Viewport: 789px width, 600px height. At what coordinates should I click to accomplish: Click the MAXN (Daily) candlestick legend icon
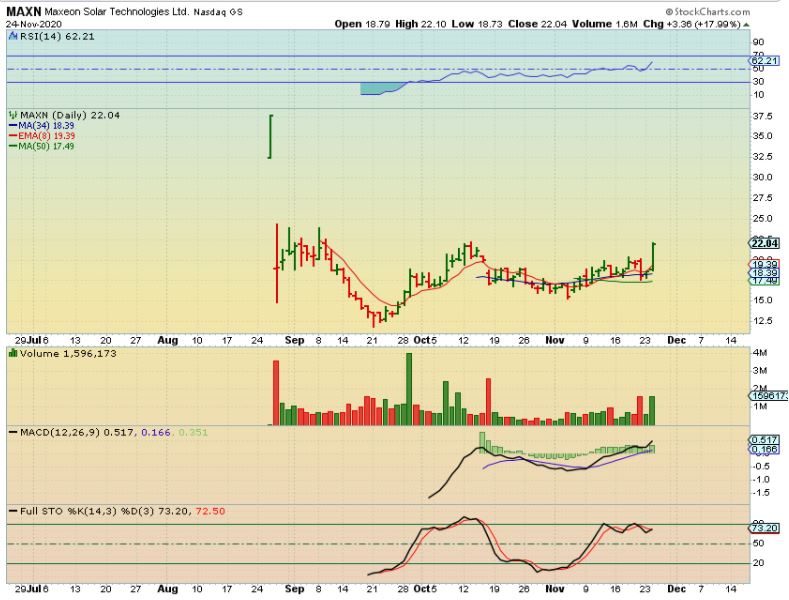[11, 114]
